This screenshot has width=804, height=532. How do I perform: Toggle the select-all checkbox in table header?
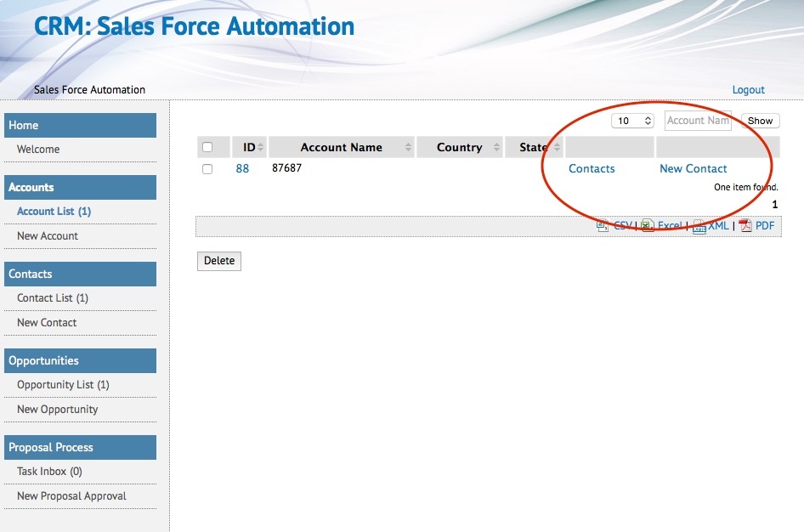point(207,148)
